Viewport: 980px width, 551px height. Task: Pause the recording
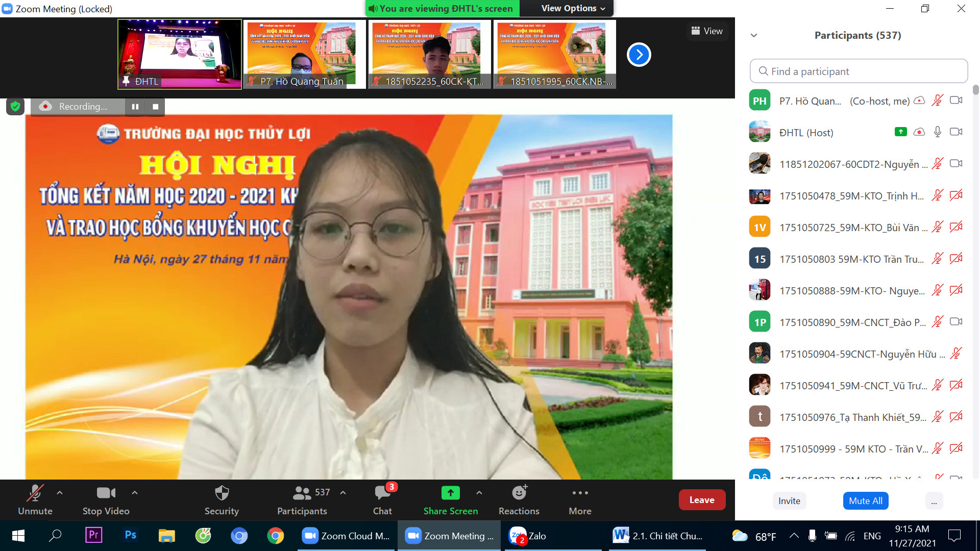(135, 106)
